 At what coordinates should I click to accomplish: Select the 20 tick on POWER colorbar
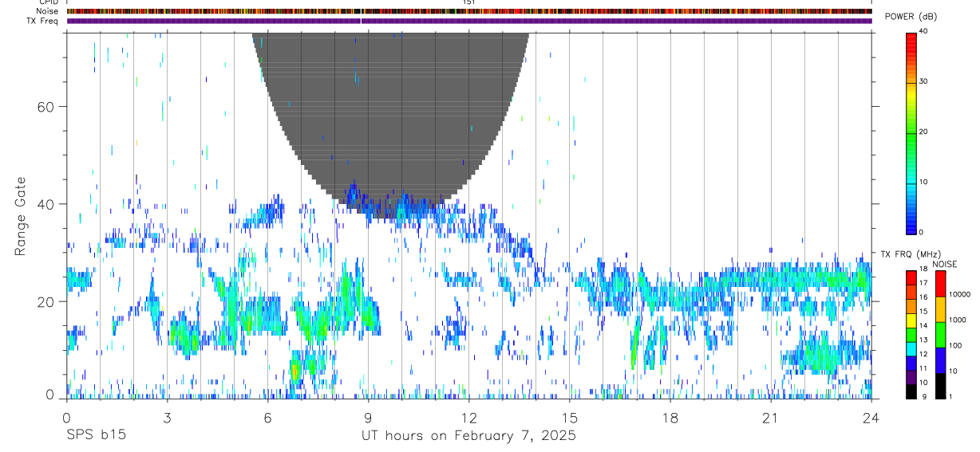[923, 132]
